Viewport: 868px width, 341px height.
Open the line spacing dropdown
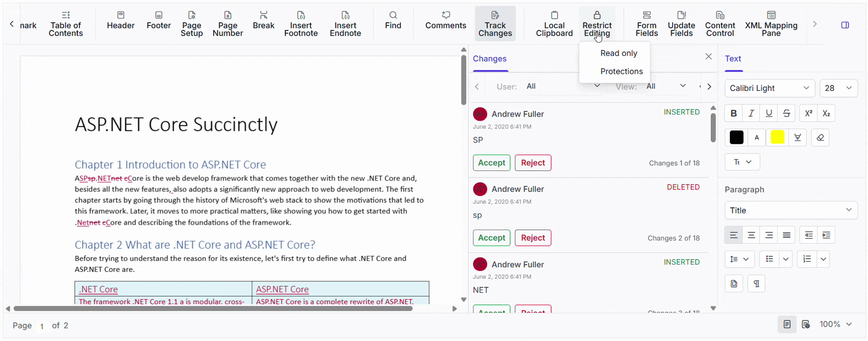coord(740,259)
